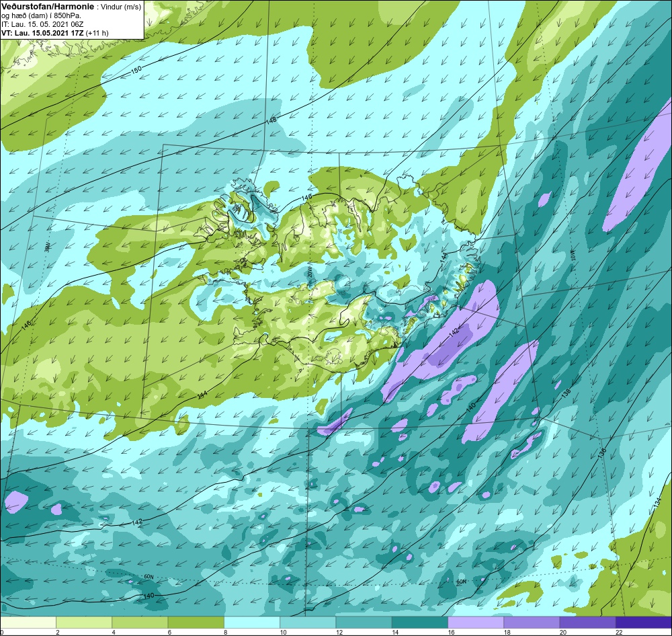Image resolution: width=672 pixels, height=636 pixels.
Task: Select the line 'og hæð (dam) í 850hPa.'
Action: pyautogui.click(x=42, y=15)
